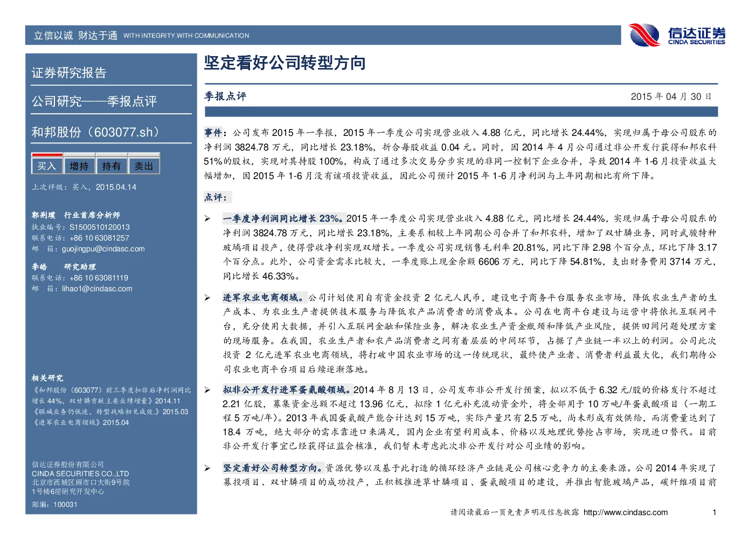The image size is (756, 535).
Task: Open related report 《联碱业务仍低迷，转型战略初见成效》2015.03
Action: pyautogui.click(x=110, y=411)
